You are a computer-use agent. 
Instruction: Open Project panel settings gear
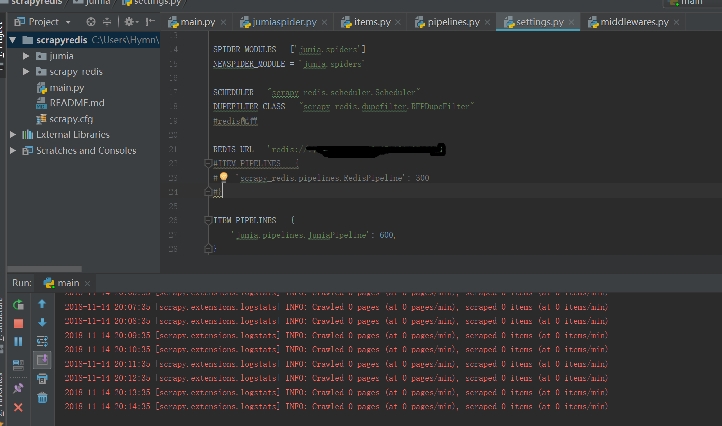click(129, 21)
